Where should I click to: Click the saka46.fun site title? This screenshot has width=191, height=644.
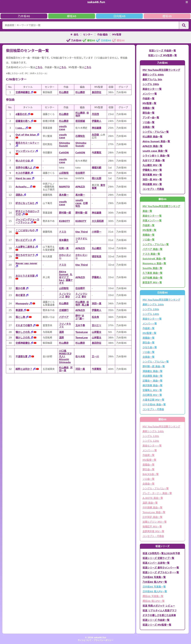(x=96, y=2)
